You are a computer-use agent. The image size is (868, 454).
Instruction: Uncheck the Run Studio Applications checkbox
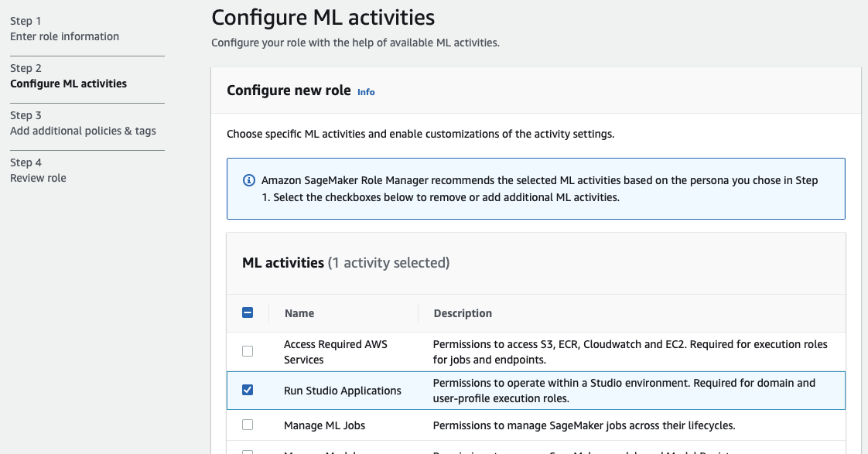point(248,390)
